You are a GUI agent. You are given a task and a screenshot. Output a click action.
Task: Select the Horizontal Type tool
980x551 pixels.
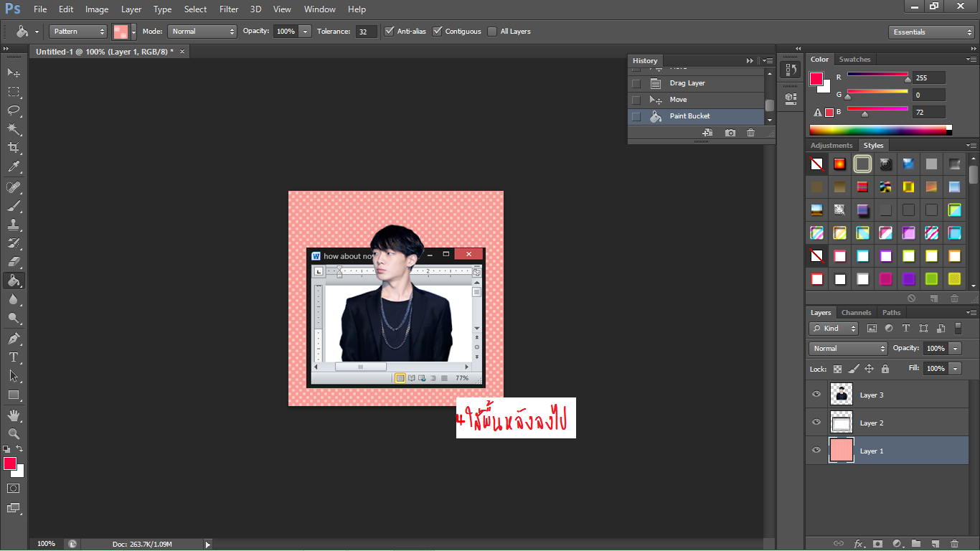14,357
